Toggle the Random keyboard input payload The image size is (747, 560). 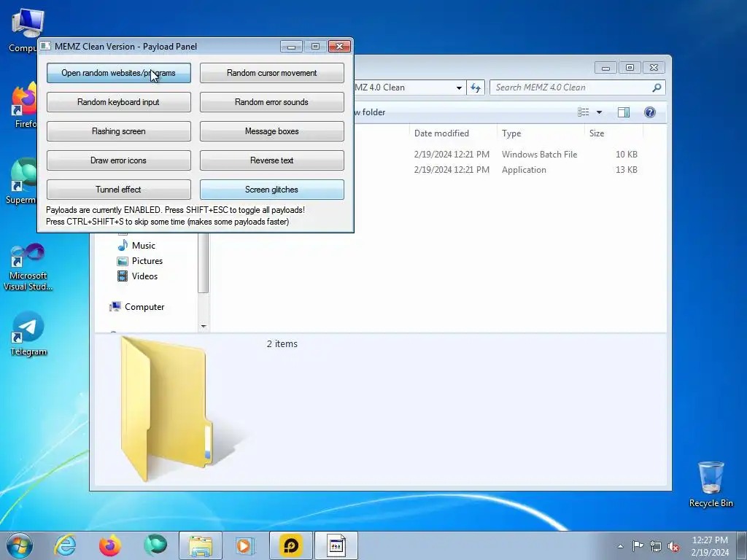click(x=119, y=102)
